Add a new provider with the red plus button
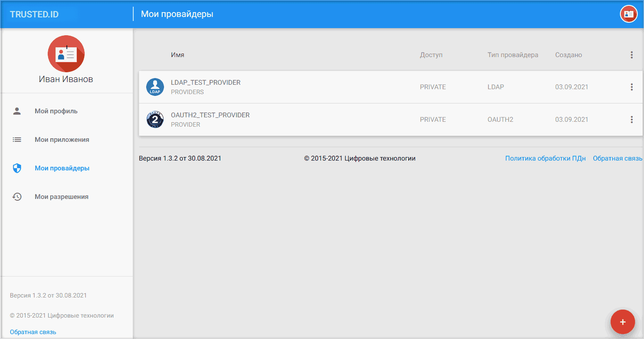This screenshot has width=644, height=339. (623, 322)
